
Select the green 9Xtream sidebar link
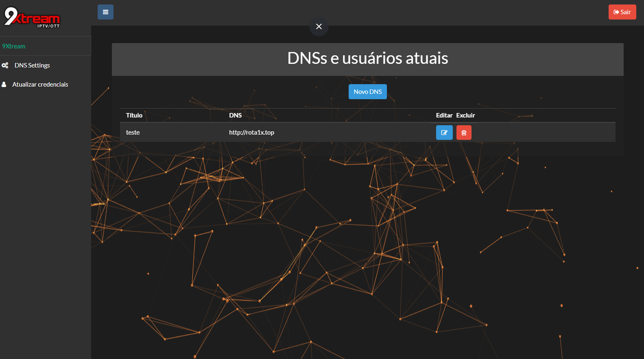pos(14,46)
